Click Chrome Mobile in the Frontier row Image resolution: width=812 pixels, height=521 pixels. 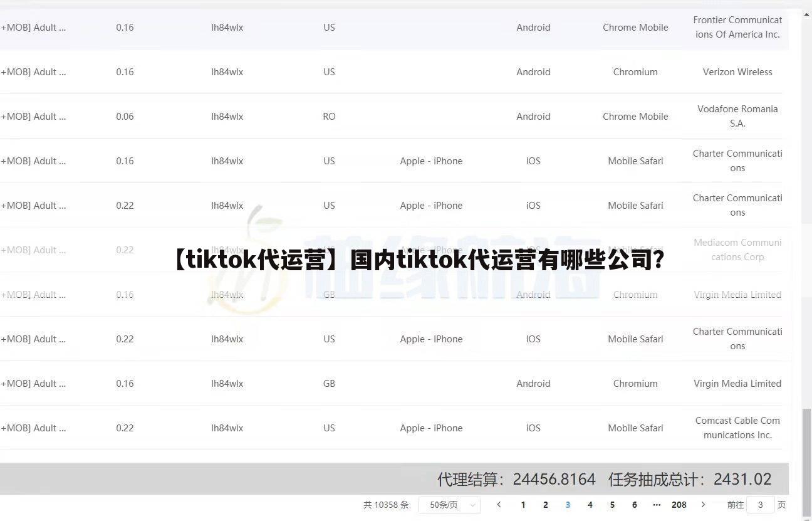635,27
